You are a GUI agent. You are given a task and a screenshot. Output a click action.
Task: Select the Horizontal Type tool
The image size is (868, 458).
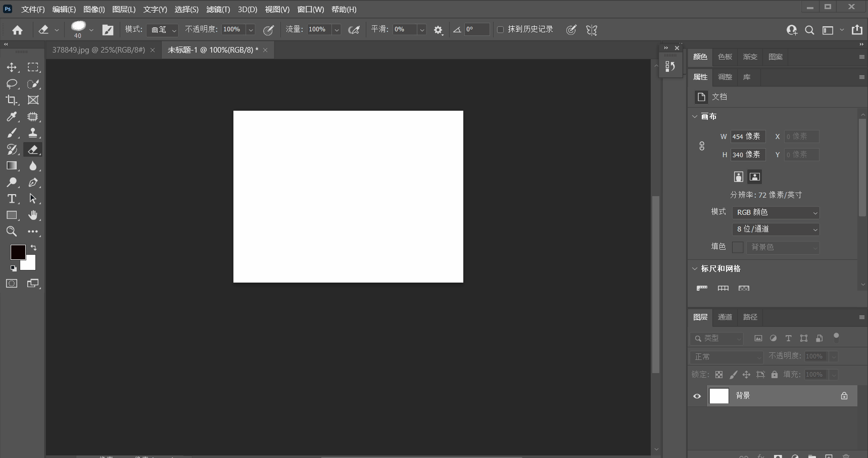tap(12, 199)
